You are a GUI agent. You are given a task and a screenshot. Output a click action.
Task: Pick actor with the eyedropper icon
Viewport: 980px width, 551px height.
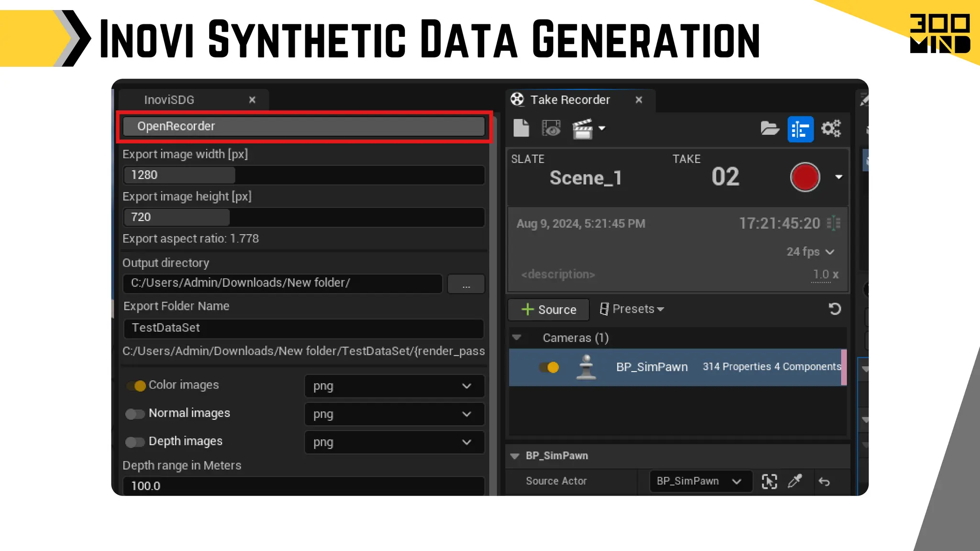(795, 481)
